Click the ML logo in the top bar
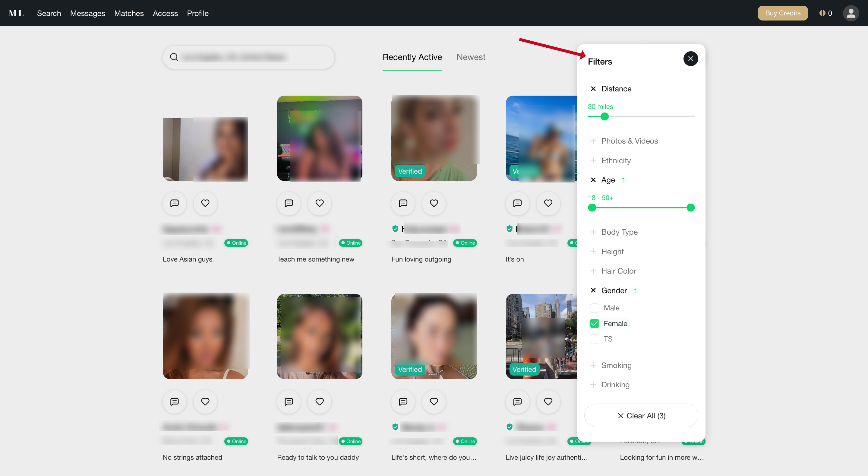The height and width of the screenshot is (476, 868). pos(16,13)
